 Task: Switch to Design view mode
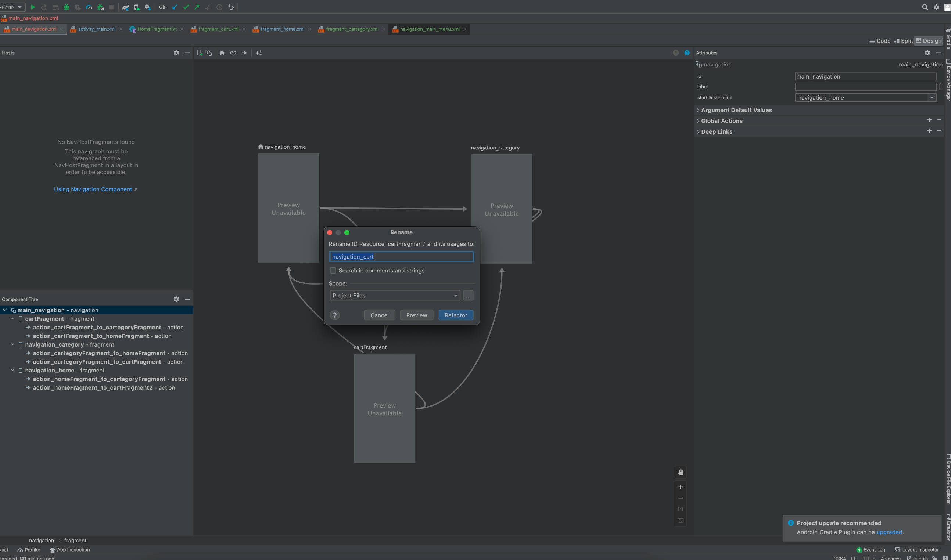point(928,41)
